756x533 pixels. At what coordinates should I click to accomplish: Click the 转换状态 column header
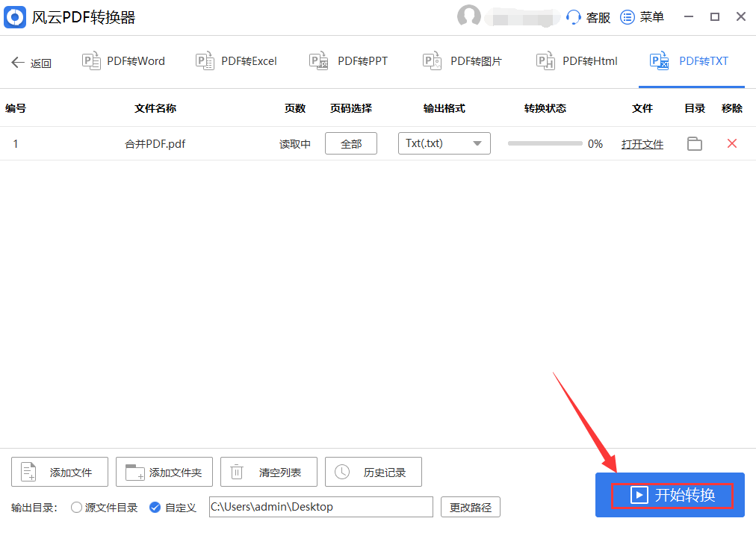click(545, 108)
